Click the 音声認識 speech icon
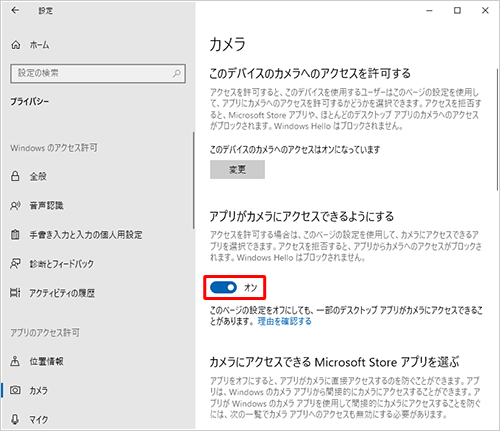This screenshot has height=431, width=500. coord(15,206)
